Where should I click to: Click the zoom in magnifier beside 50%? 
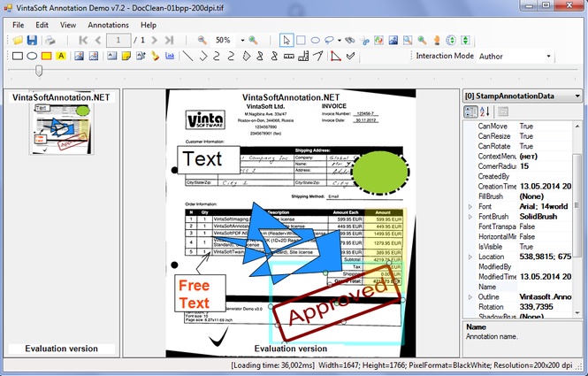(x=253, y=40)
